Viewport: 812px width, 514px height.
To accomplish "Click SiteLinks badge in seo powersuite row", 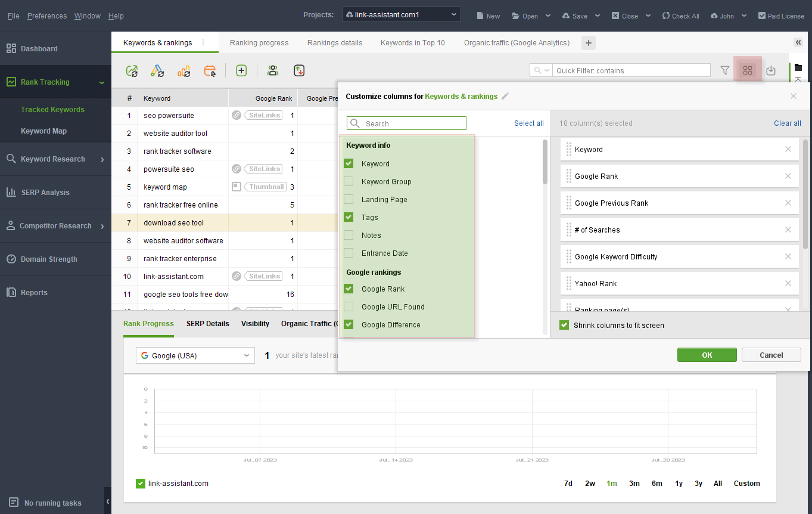I will pyautogui.click(x=262, y=115).
